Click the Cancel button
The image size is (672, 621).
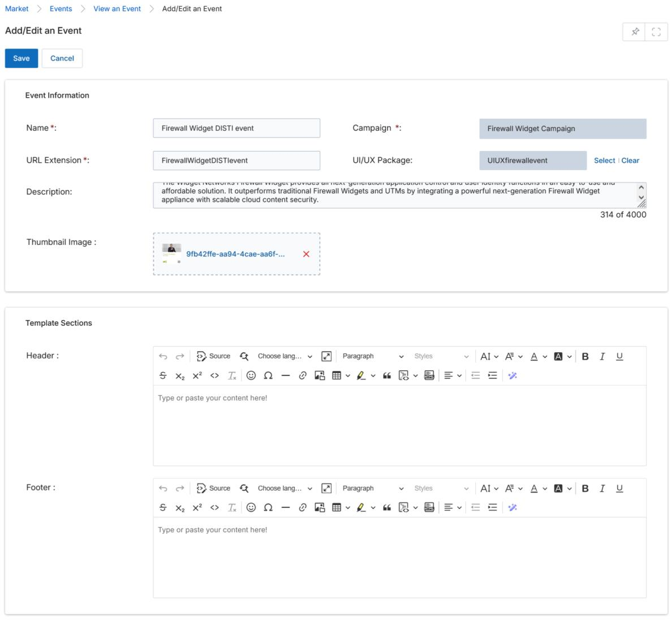[62, 58]
